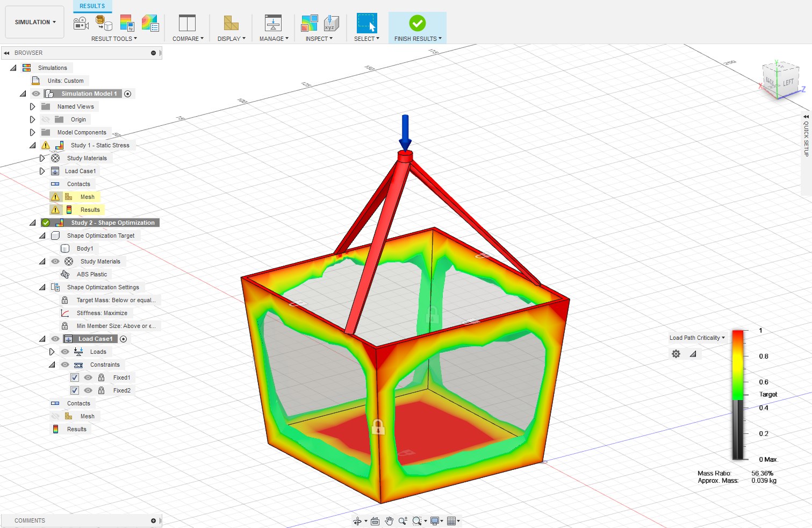Select the Zoom magnifier tool
The width and height of the screenshot is (812, 528).
tap(403, 521)
